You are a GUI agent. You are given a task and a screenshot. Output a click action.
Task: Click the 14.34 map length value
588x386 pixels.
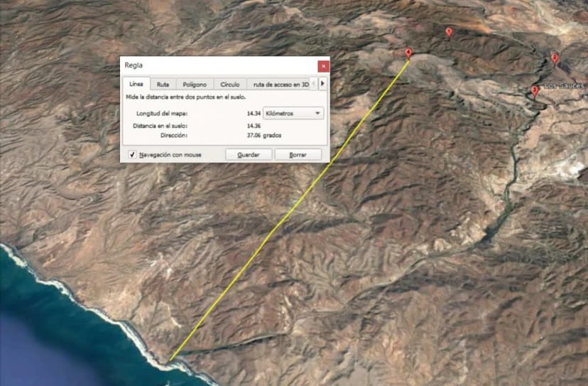253,113
